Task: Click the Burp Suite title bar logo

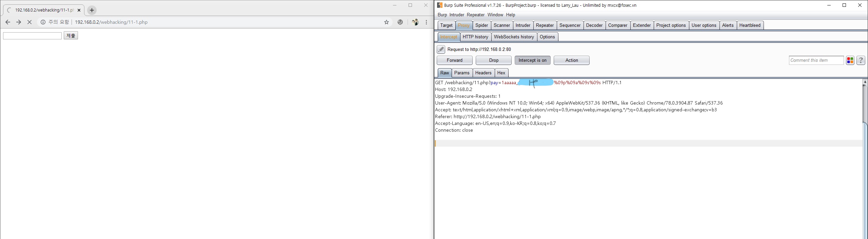Action: point(439,5)
